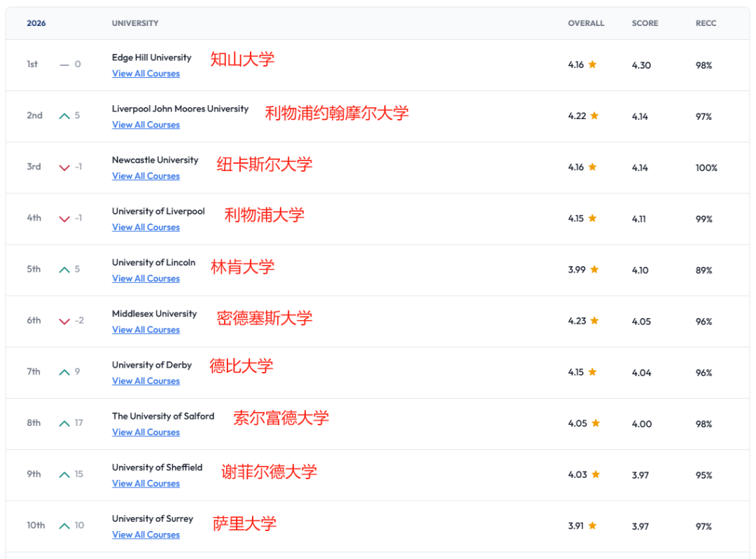This screenshot has width=756, height=559.
Task: Click the SCORE column header
Action: [x=645, y=23]
